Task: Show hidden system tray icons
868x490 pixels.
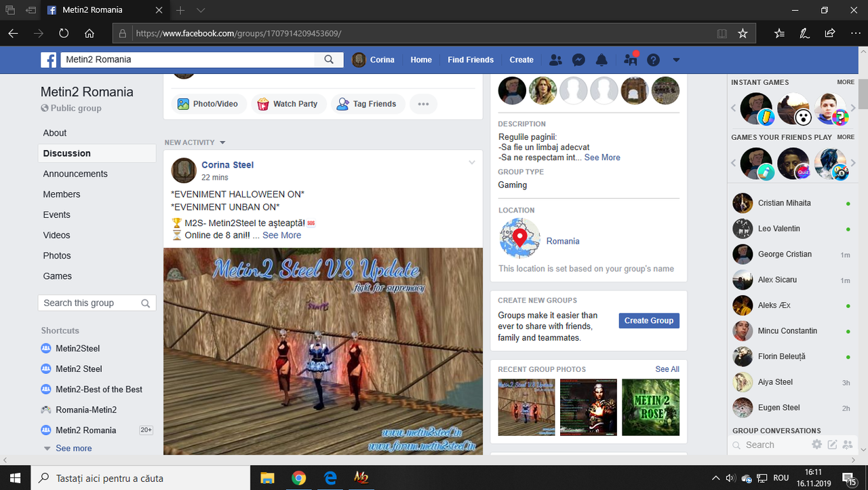Action: pos(716,478)
